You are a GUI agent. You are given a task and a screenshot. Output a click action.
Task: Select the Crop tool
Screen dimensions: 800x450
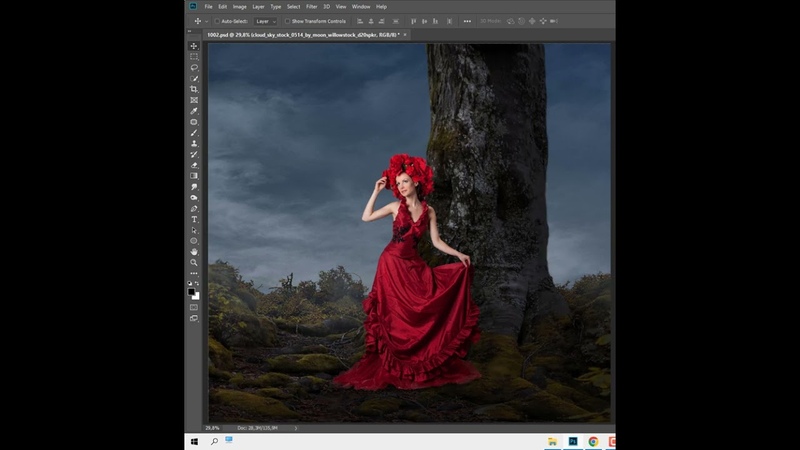point(194,89)
